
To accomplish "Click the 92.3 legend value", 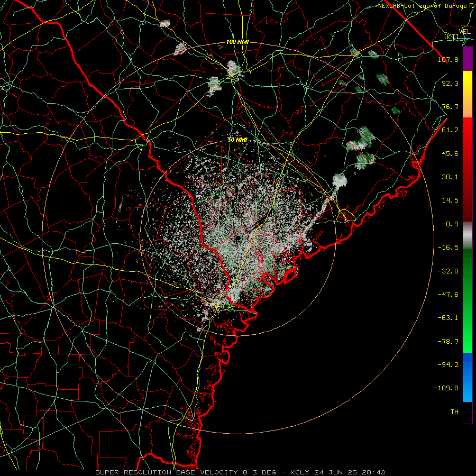I will pos(450,83).
